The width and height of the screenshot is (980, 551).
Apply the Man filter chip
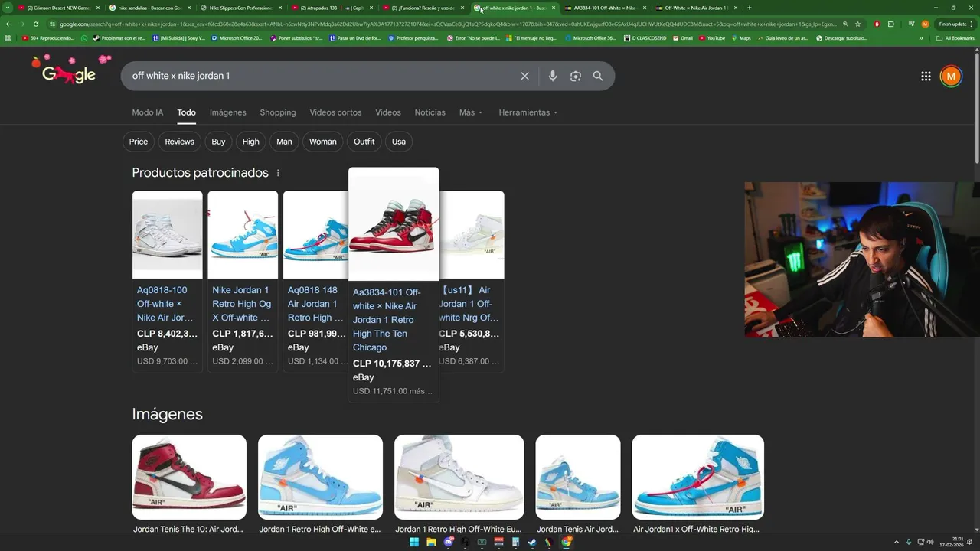coord(284,142)
